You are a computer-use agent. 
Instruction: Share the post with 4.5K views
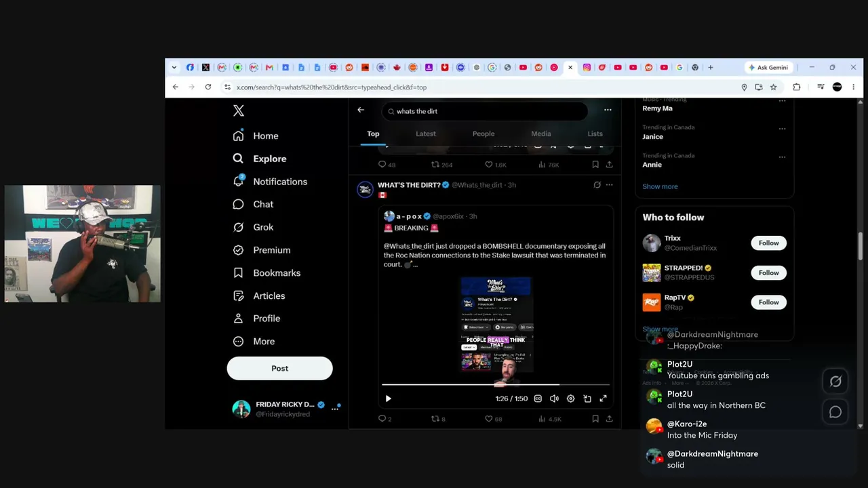coord(609,419)
